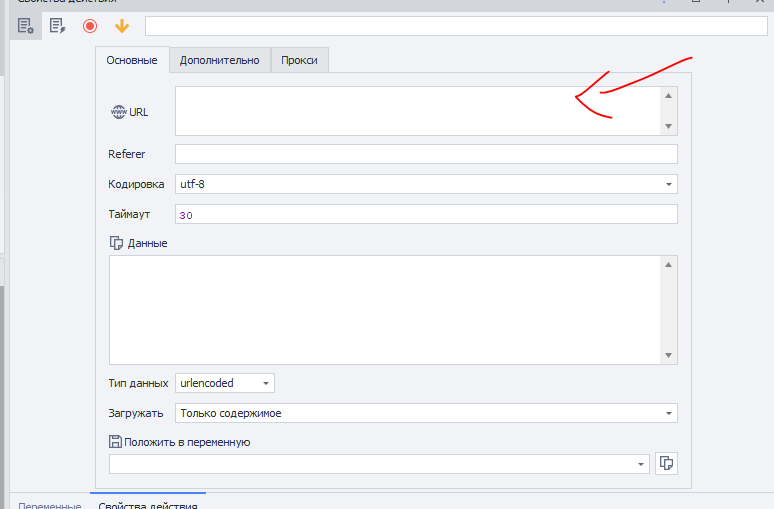
Task: Click the document with lightning toolbar icon
Action: [x=58, y=26]
